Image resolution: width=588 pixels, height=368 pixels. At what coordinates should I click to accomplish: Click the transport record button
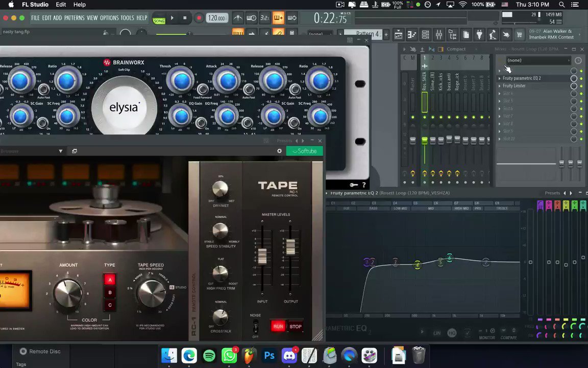pyautogui.click(x=199, y=18)
